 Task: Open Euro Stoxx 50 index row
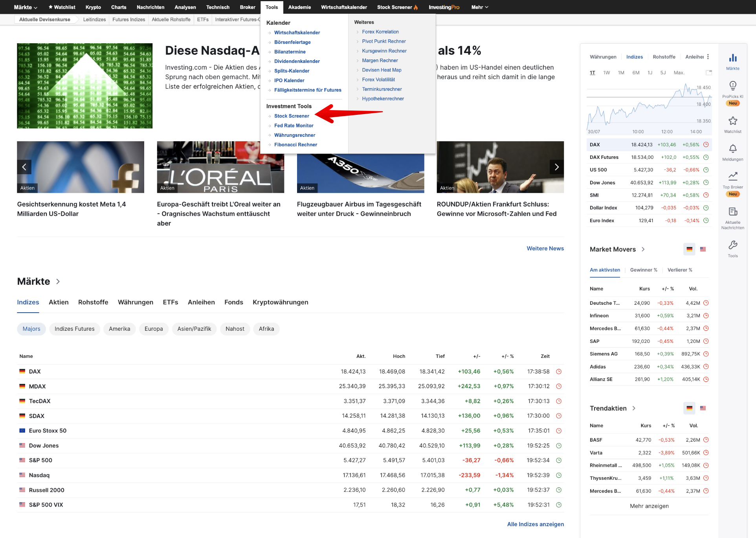pyautogui.click(x=290, y=431)
